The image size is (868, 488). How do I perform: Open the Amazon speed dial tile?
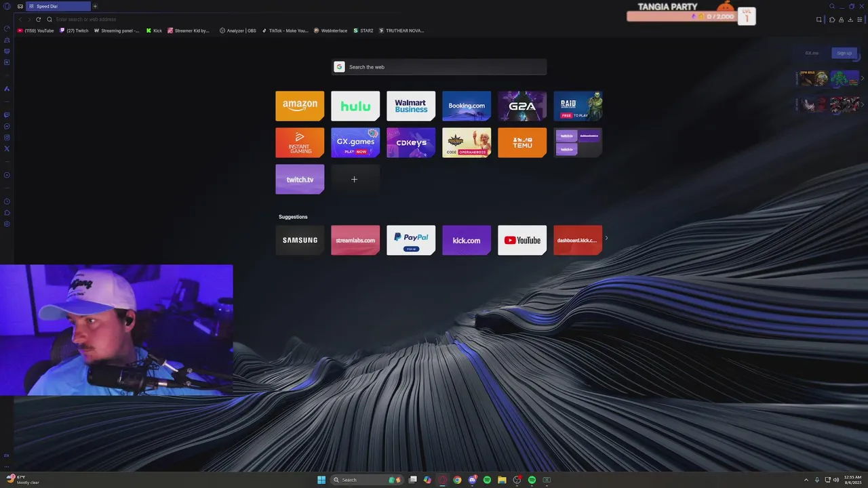300,106
